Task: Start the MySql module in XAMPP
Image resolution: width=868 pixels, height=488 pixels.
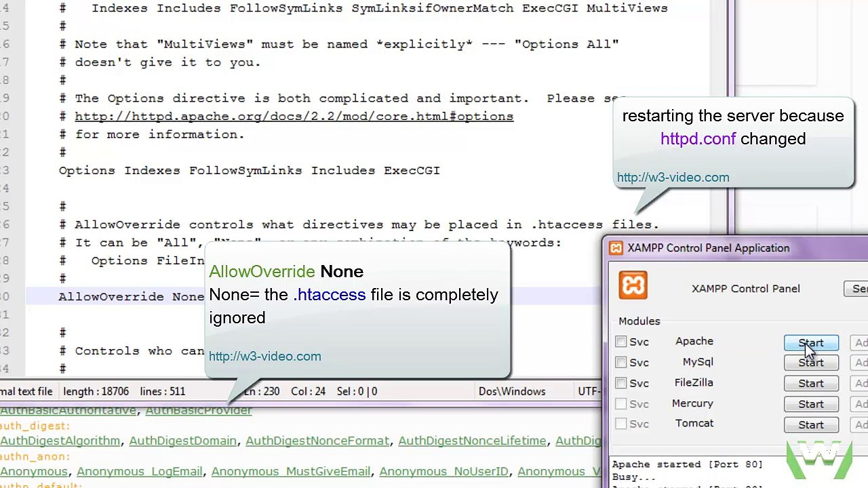Action: click(811, 363)
